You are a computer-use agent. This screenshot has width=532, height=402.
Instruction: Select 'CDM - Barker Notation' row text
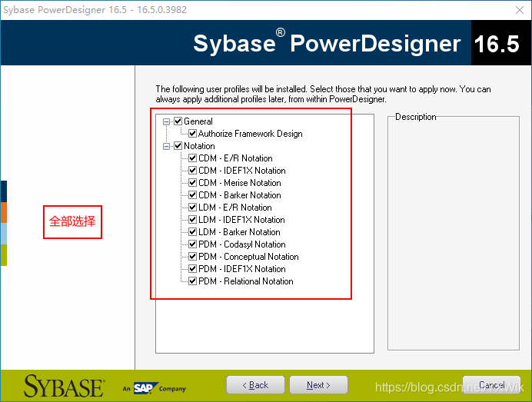pyautogui.click(x=240, y=195)
